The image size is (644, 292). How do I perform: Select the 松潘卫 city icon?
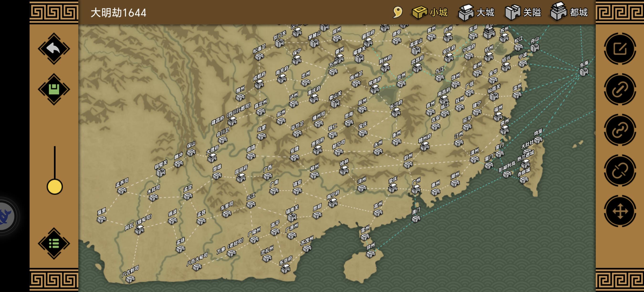[x=259, y=57]
